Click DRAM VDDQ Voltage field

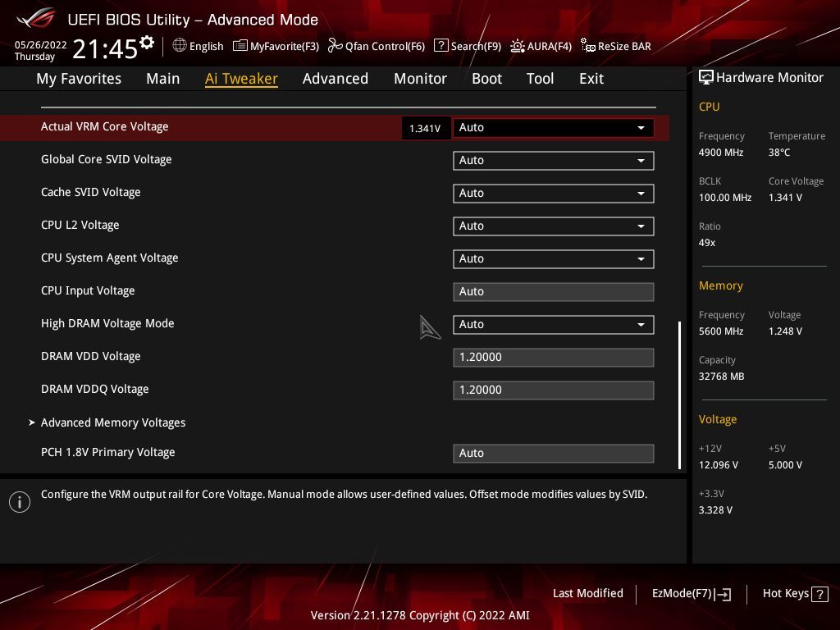click(x=554, y=390)
